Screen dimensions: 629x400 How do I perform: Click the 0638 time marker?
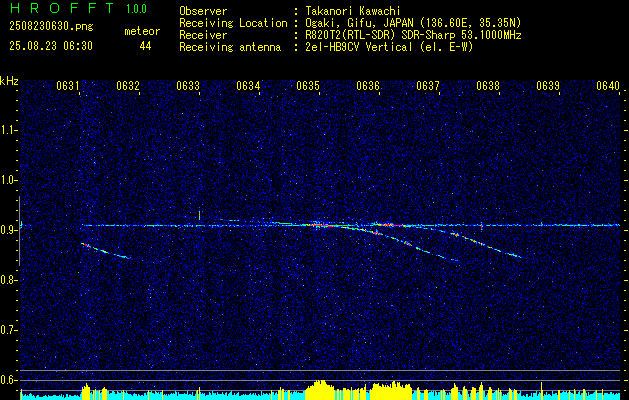tap(488, 85)
